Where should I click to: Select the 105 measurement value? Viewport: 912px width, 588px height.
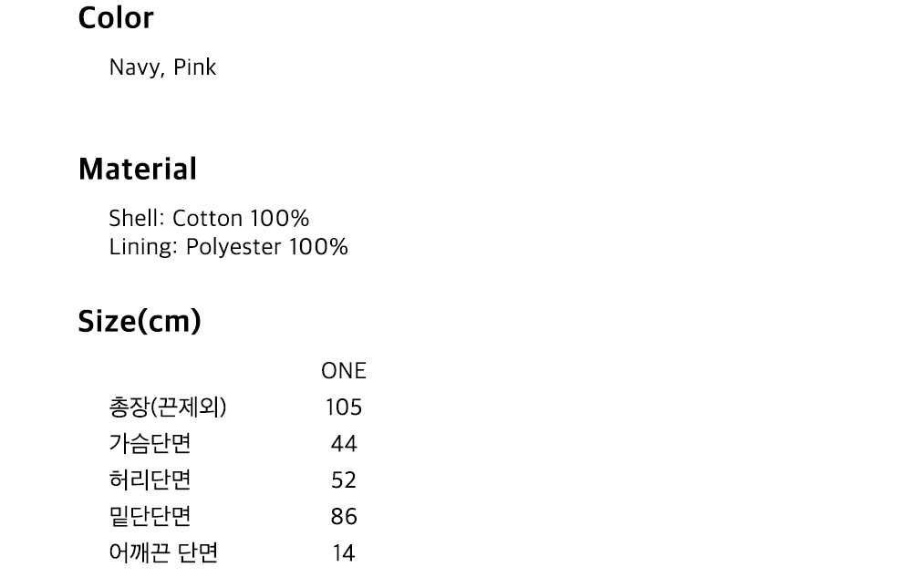click(x=344, y=407)
